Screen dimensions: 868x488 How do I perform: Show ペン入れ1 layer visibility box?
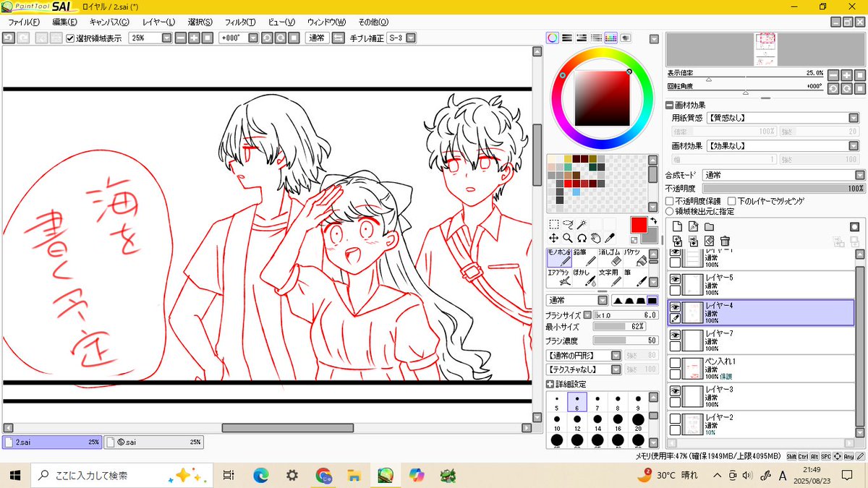(675, 363)
